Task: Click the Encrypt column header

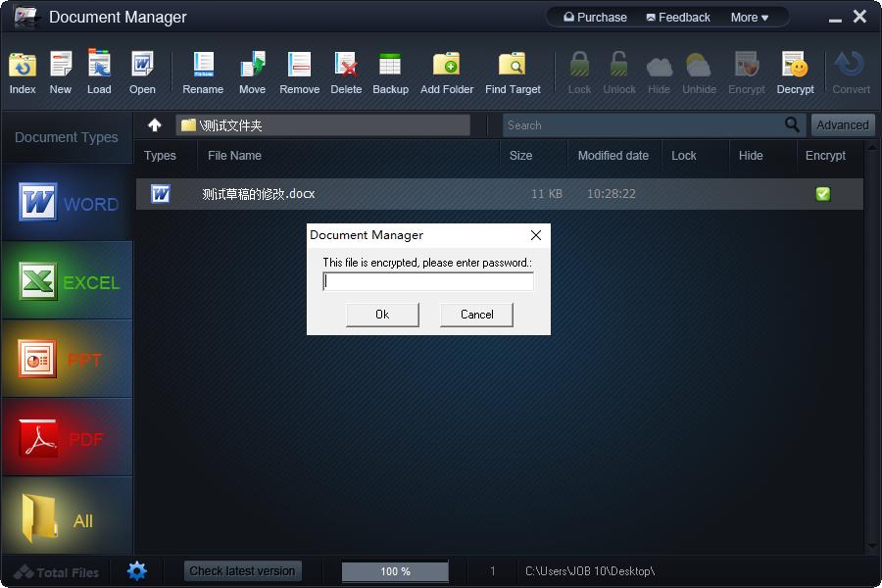Action: pos(825,156)
